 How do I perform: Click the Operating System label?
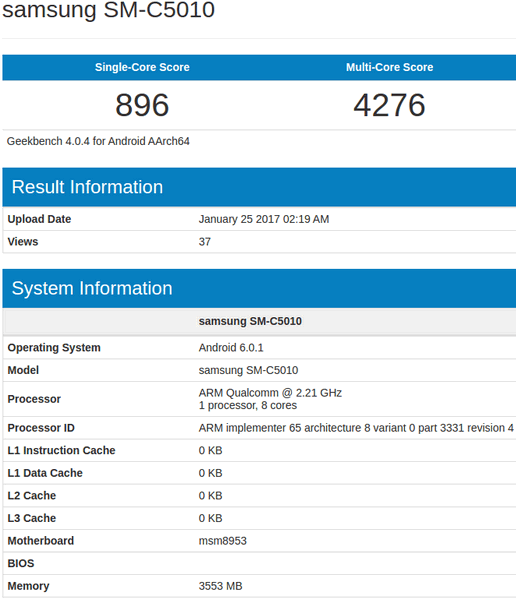click(54, 347)
